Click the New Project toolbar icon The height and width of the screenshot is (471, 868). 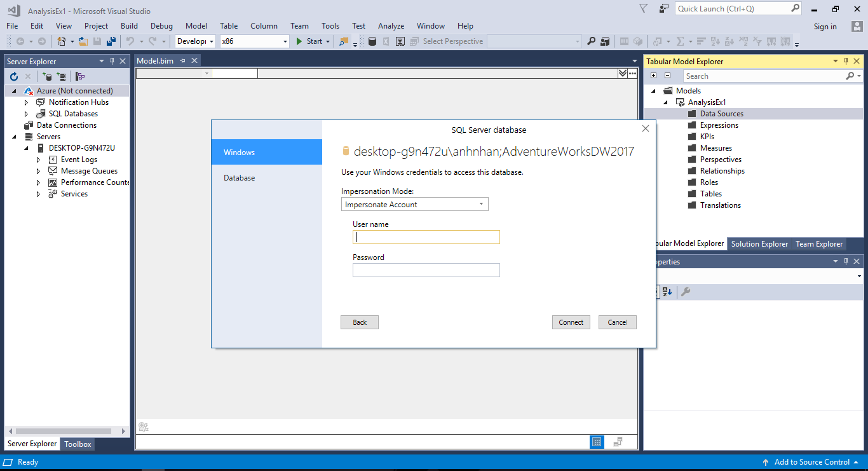[61, 41]
